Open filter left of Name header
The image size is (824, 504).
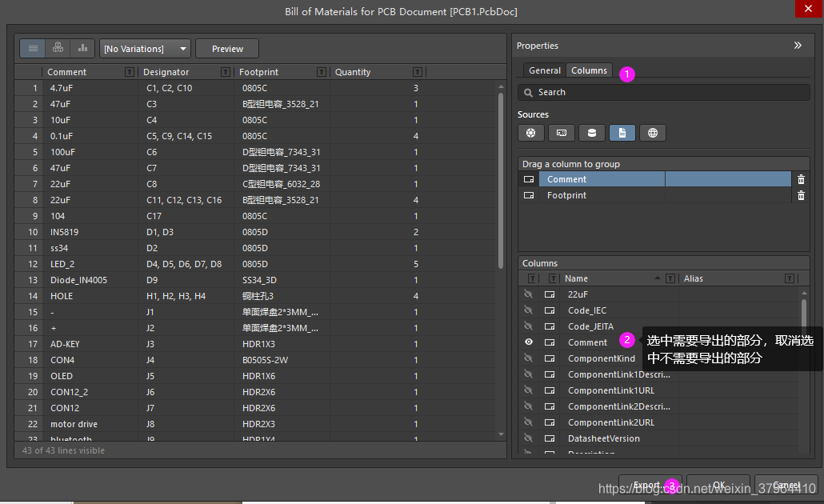point(553,278)
